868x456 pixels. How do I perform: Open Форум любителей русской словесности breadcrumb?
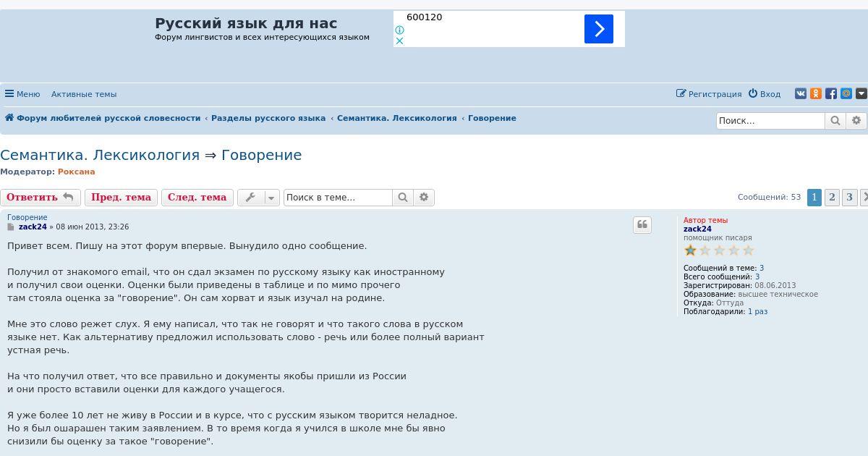click(109, 118)
